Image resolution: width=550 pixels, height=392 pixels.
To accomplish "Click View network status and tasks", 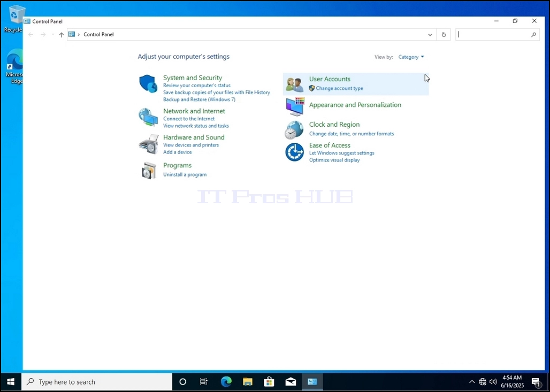I will (196, 126).
